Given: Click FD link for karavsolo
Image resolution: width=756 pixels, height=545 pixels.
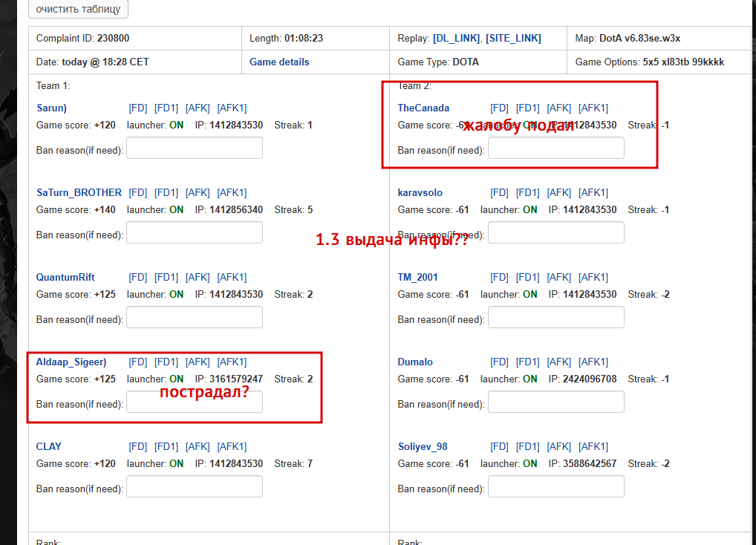Looking at the screenshot, I should tap(500, 193).
